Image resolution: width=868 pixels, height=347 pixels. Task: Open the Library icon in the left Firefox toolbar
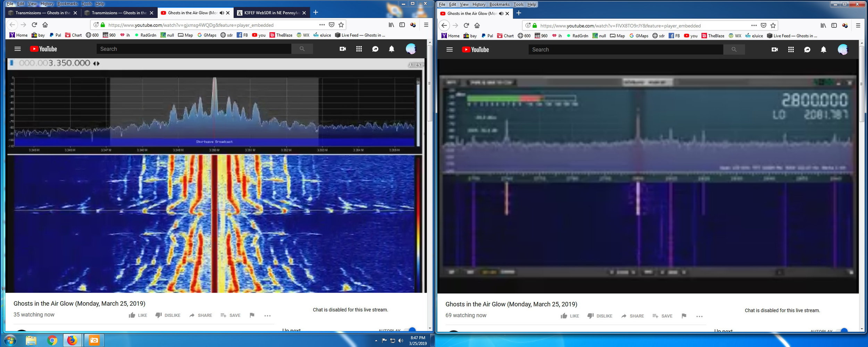[391, 25]
